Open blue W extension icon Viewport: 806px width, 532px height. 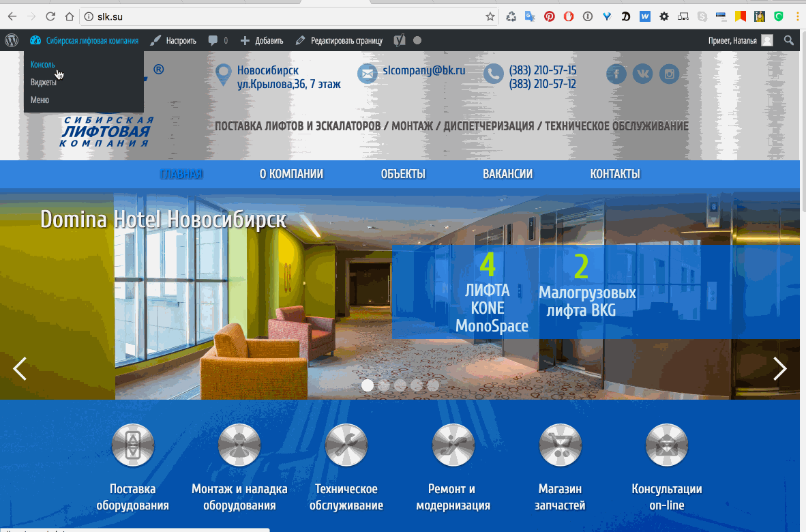point(644,16)
